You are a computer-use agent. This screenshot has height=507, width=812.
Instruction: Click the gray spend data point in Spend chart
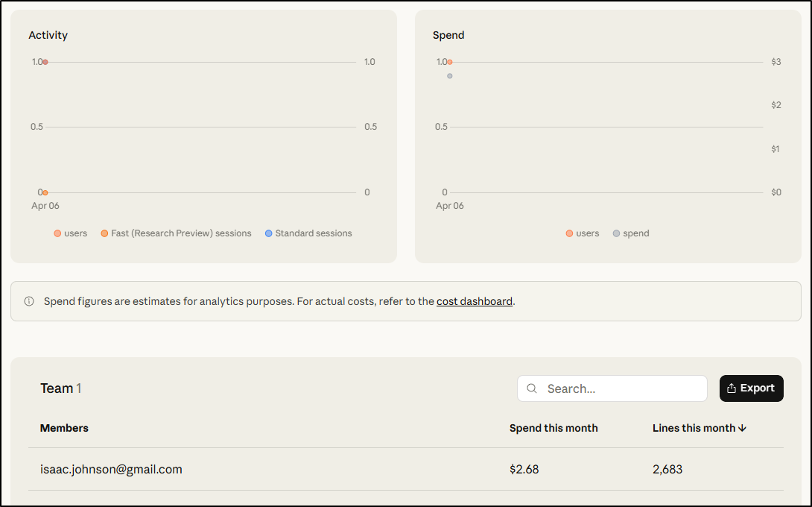[x=450, y=76]
